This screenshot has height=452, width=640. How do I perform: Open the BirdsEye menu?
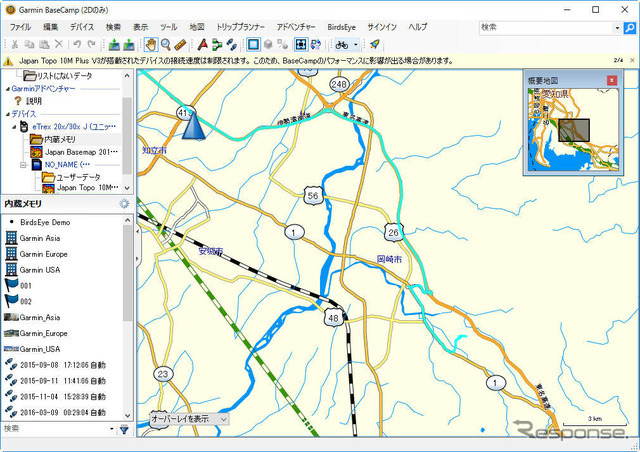(341, 27)
